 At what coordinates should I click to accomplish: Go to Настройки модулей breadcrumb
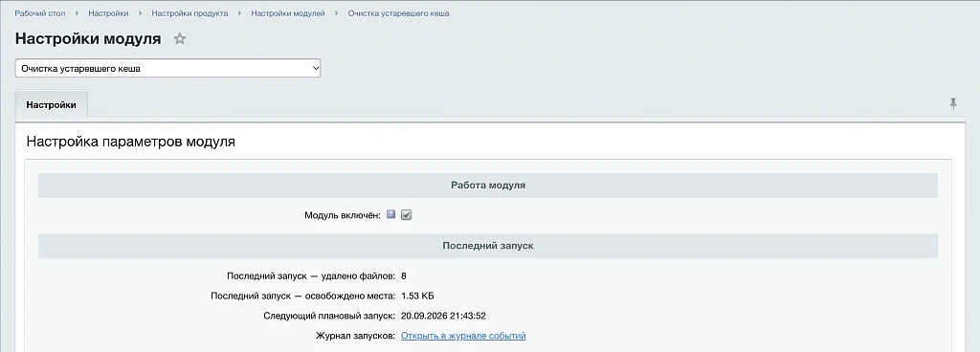coord(288,13)
